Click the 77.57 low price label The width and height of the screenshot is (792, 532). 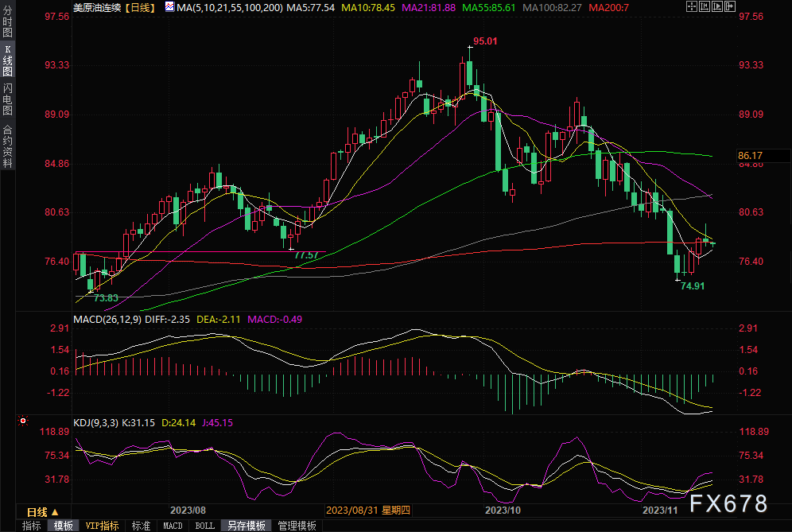pos(307,255)
